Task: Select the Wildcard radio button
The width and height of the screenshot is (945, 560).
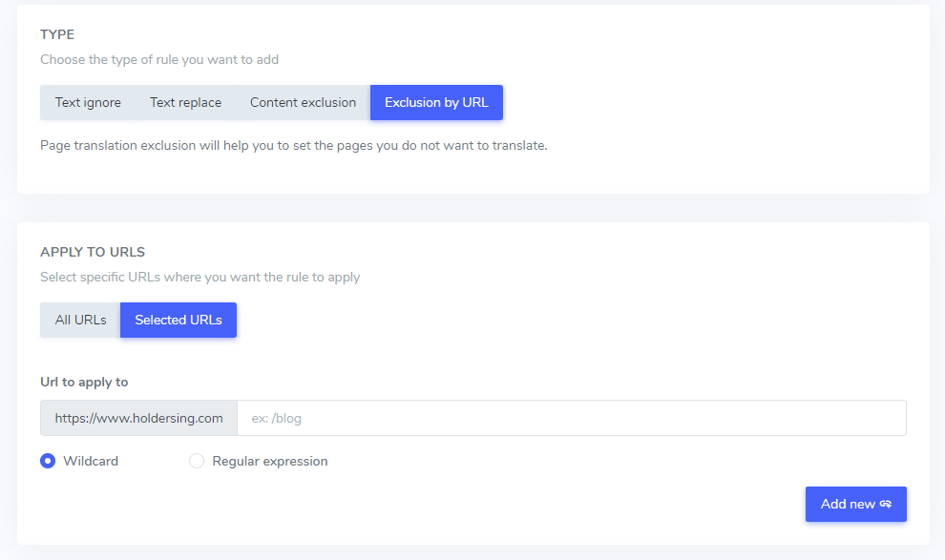Action: [x=48, y=461]
